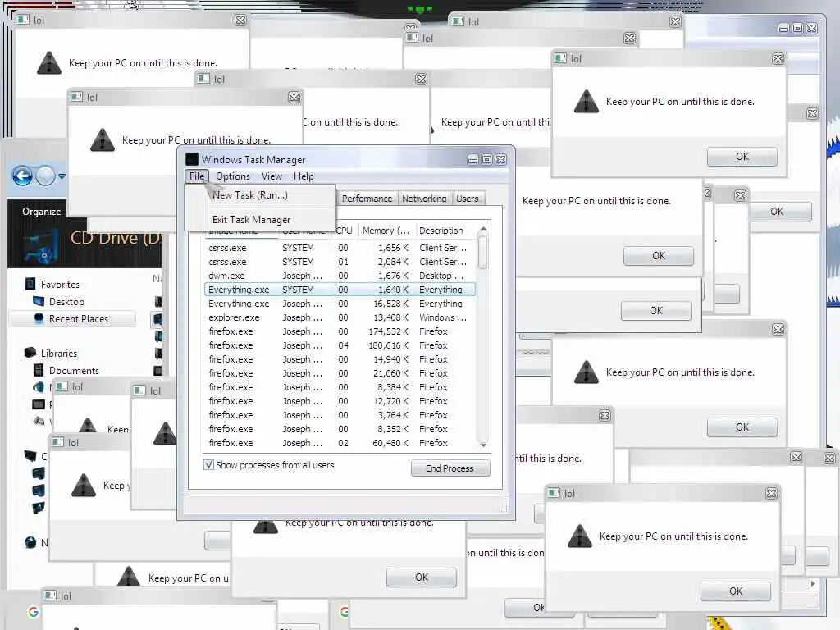Open Explorer's recent pages history arrow

(x=62, y=176)
